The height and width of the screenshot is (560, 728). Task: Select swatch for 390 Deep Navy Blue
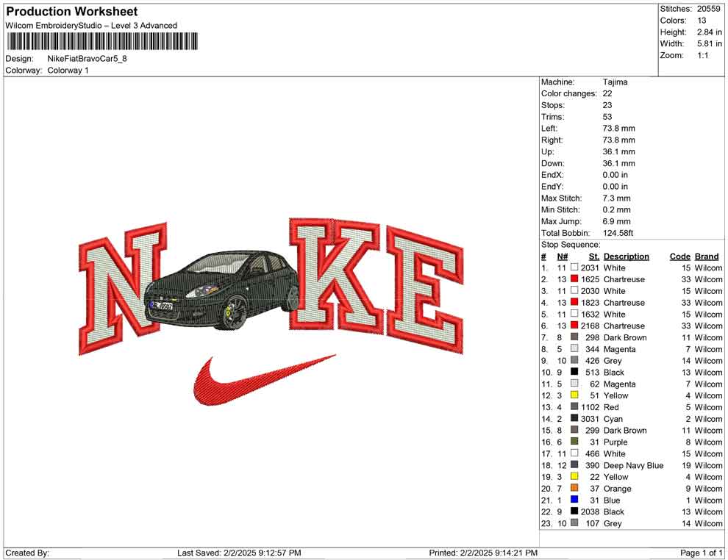pyautogui.click(x=574, y=464)
